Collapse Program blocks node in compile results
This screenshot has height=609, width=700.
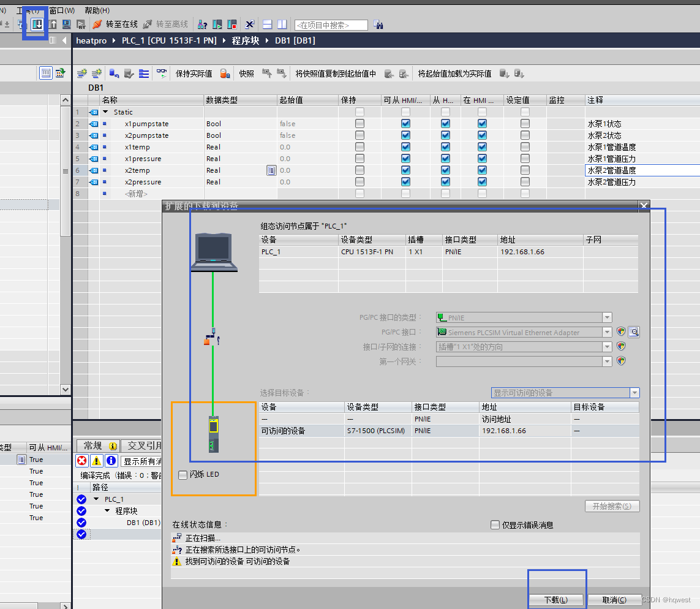pyautogui.click(x=107, y=511)
